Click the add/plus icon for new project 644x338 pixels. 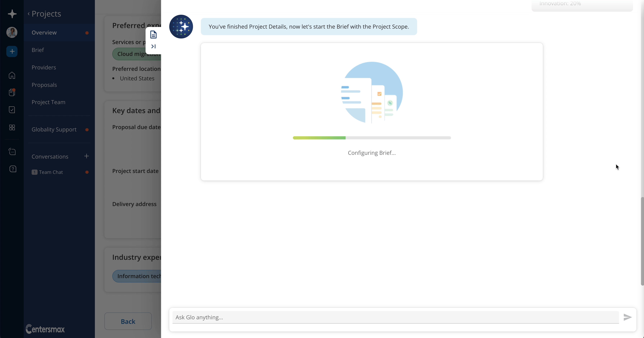coord(11,51)
